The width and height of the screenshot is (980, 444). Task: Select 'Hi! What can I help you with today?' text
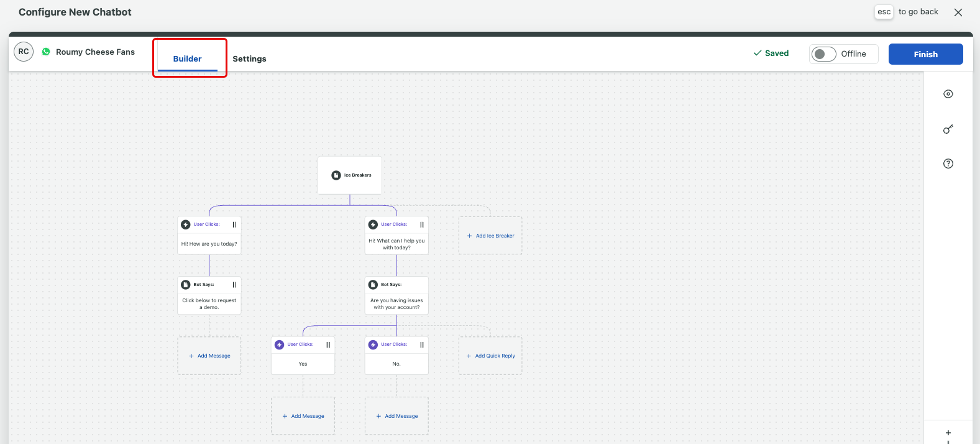(x=396, y=244)
